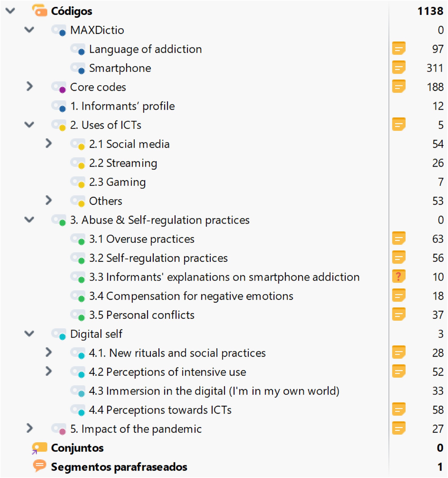Click the yellow color dot of 2.3 Gaming
Viewport: 448px width, 478px height.
81,185
